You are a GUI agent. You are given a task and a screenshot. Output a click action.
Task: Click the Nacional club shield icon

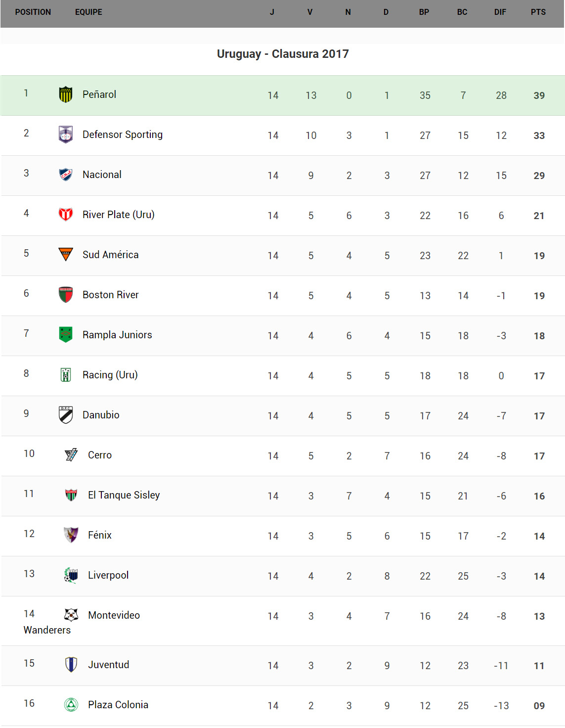66,175
